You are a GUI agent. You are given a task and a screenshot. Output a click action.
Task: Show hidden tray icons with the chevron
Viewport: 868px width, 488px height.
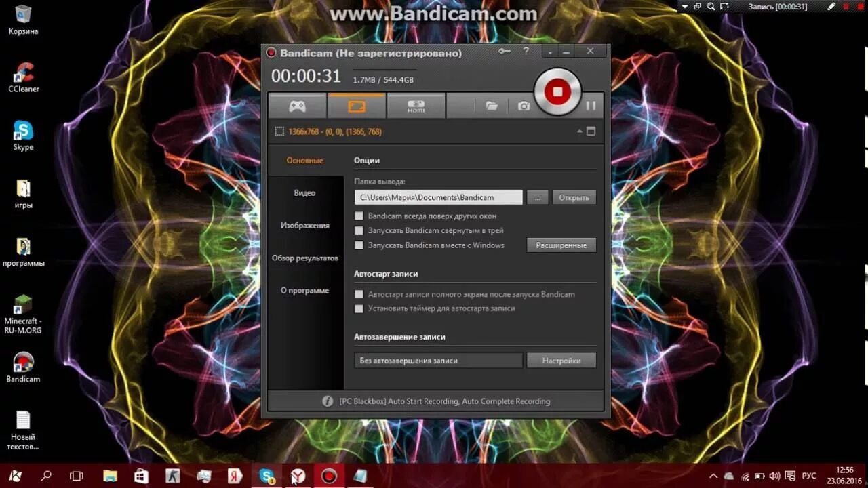713,476
